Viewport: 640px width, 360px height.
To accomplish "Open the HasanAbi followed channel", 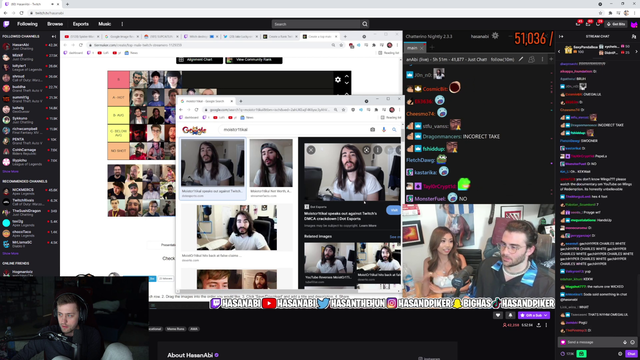I will [29, 47].
